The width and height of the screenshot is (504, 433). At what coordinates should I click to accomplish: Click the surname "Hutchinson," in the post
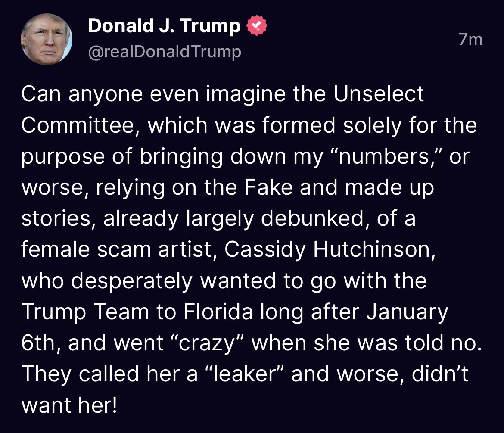pyautogui.click(x=375, y=250)
